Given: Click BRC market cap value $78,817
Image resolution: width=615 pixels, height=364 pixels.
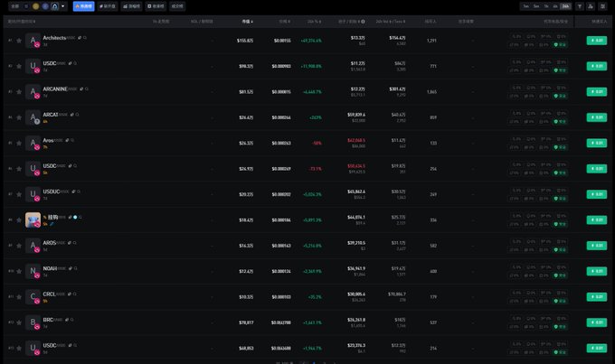Looking at the screenshot, I should tap(246, 322).
